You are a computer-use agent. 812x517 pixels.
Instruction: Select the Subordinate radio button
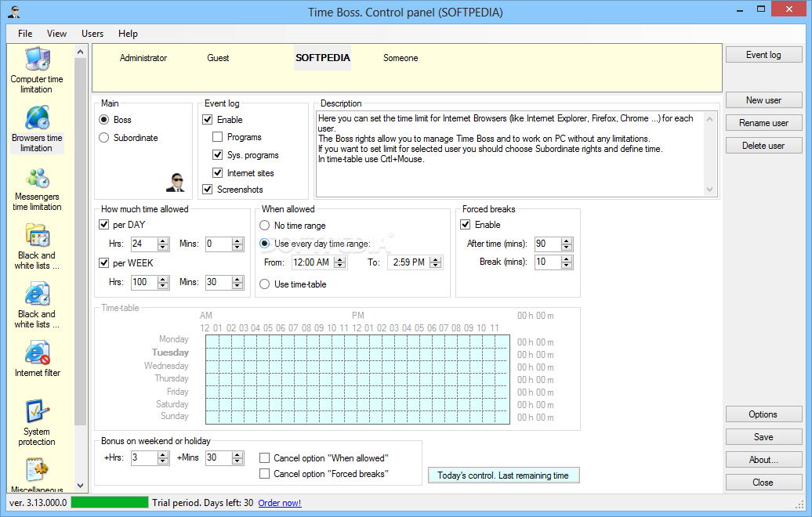tap(103, 138)
